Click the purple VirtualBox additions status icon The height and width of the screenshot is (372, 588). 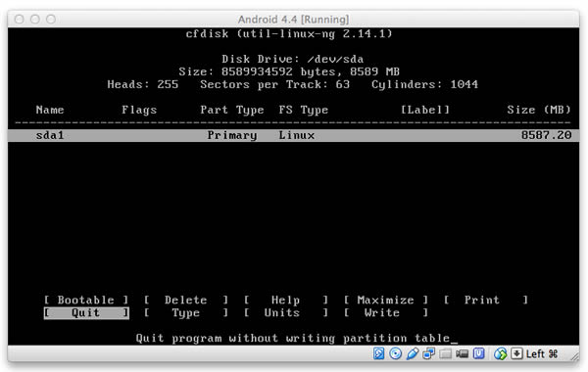pos(478,353)
